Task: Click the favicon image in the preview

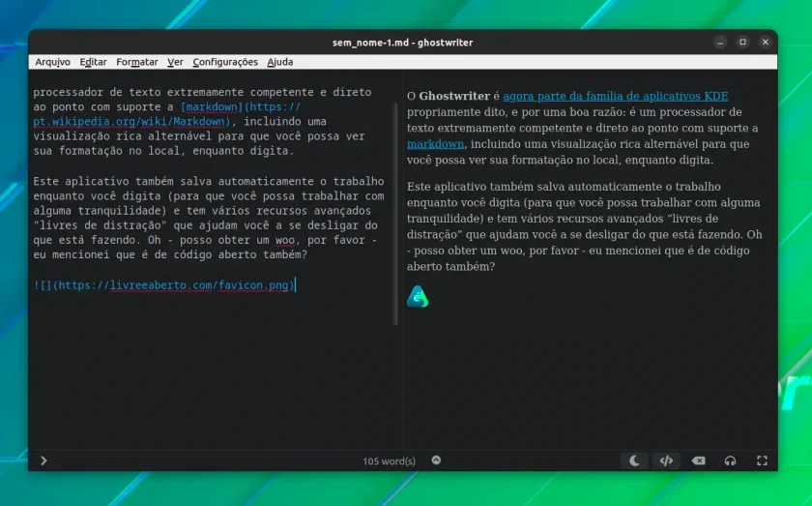Action: coord(418,297)
